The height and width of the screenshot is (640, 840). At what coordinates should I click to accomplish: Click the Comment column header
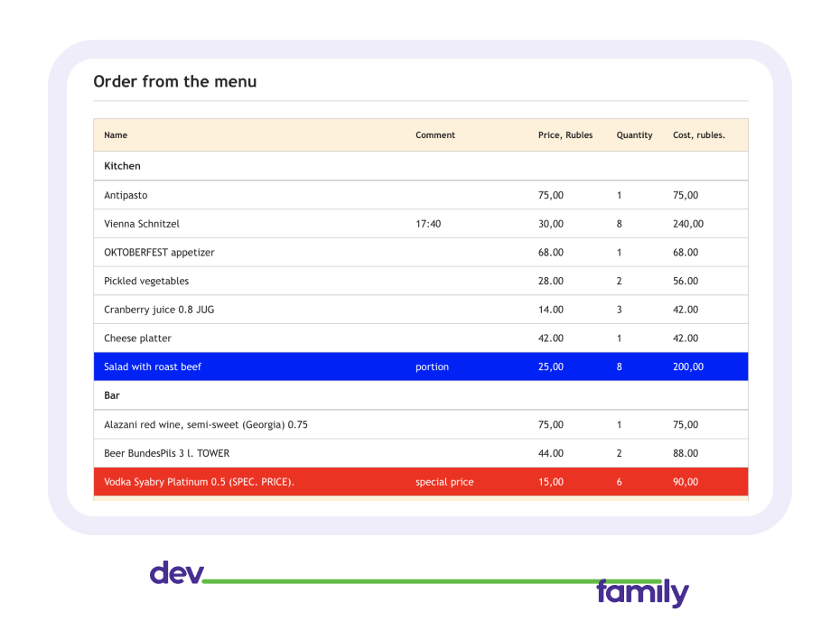[x=435, y=135]
